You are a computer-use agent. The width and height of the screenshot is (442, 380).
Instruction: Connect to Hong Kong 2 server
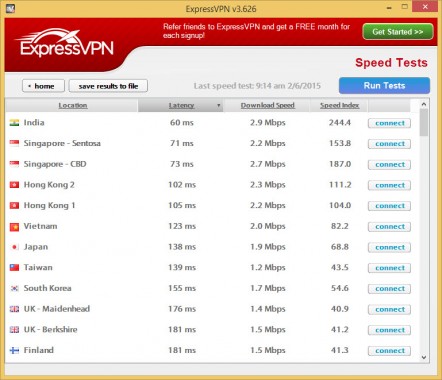(x=389, y=185)
